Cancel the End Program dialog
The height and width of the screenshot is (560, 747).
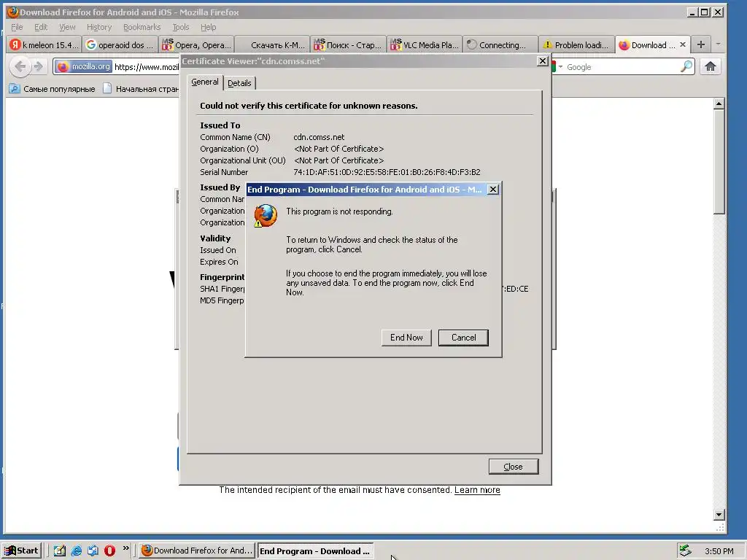pyautogui.click(x=463, y=338)
